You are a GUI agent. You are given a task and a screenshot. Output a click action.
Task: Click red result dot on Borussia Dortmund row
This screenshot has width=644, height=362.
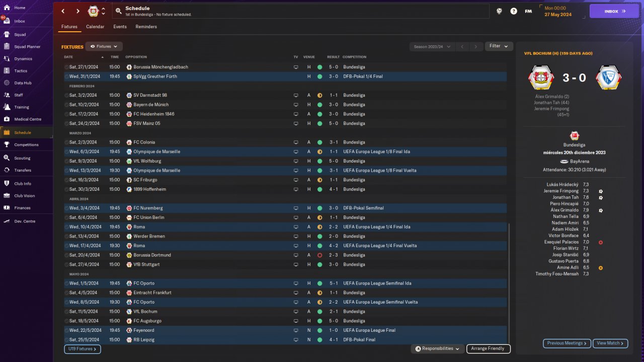point(319,255)
